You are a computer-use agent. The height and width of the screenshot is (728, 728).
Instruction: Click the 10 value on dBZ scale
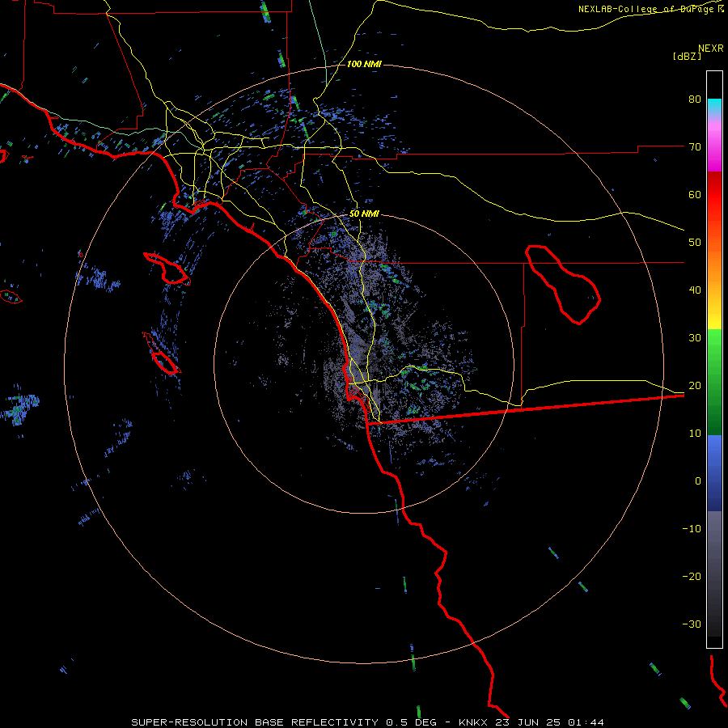point(695,434)
